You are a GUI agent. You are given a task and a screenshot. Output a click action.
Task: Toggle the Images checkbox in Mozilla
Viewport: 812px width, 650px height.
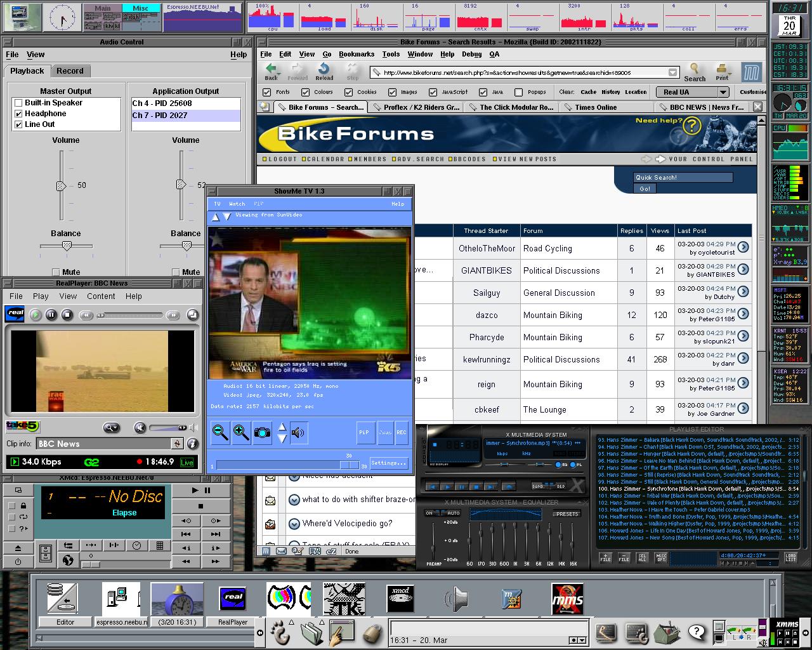[x=392, y=92]
